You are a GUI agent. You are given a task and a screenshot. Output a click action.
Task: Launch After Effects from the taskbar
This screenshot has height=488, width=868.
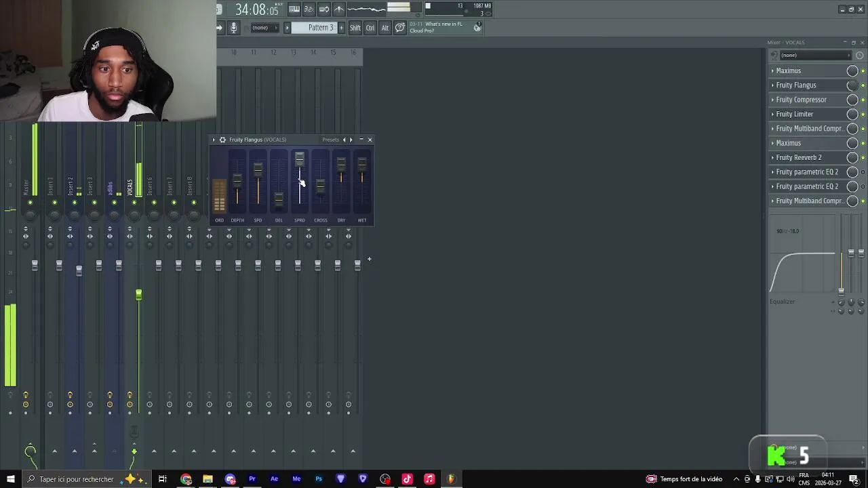(x=274, y=479)
